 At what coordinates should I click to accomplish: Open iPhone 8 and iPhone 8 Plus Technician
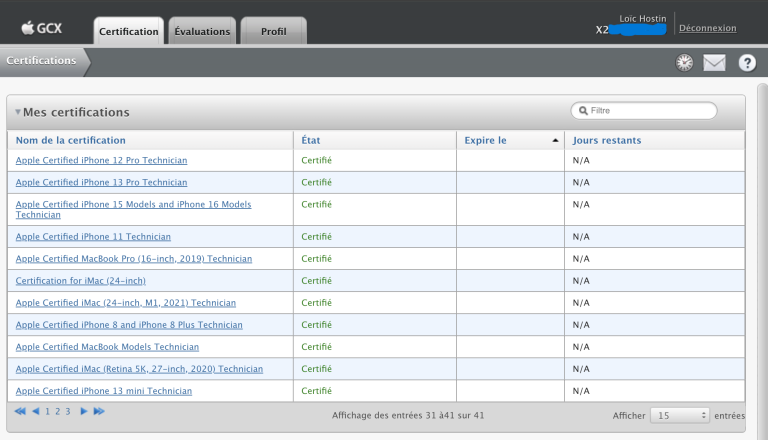129,325
